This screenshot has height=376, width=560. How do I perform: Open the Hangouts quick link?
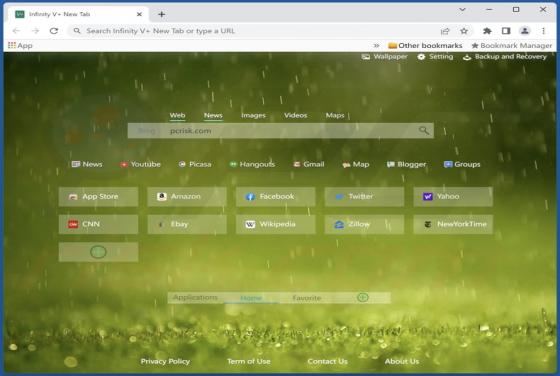(252, 164)
